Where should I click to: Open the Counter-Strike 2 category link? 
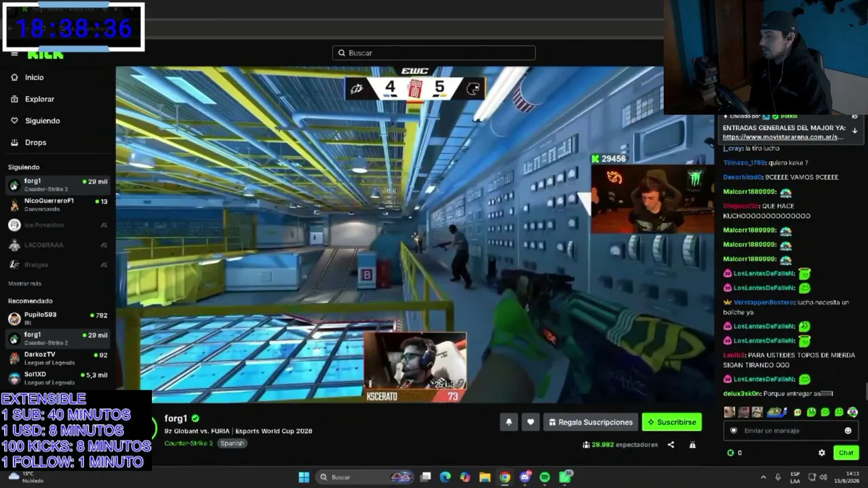tap(189, 443)
